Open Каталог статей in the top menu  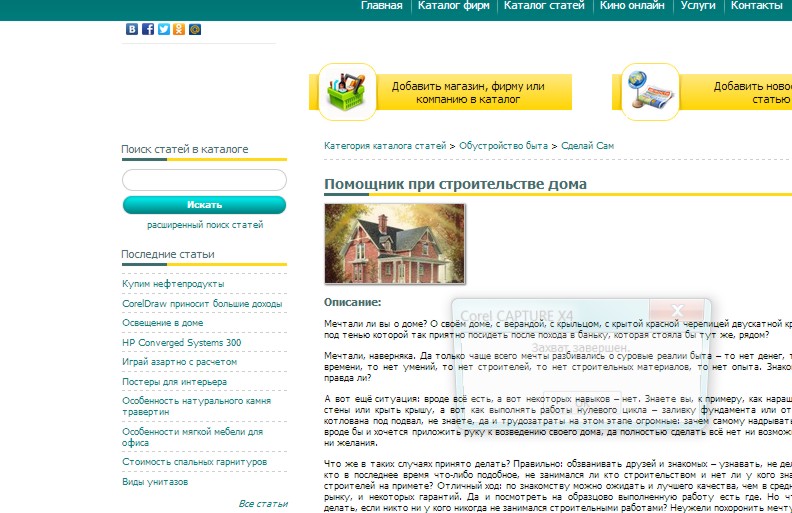pyautogui.click(x=544, y=6)
